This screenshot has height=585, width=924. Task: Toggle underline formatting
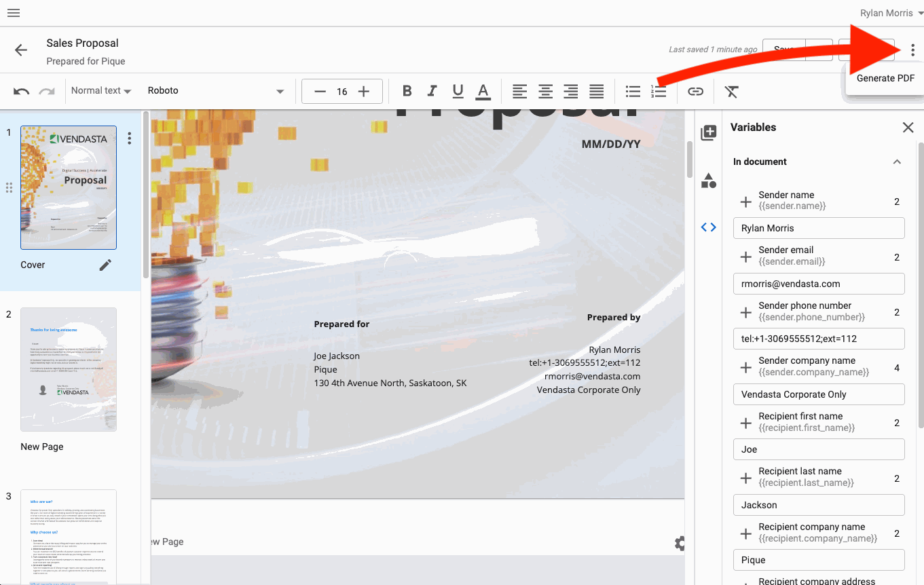pyautogui.click(x=458, y=92)
